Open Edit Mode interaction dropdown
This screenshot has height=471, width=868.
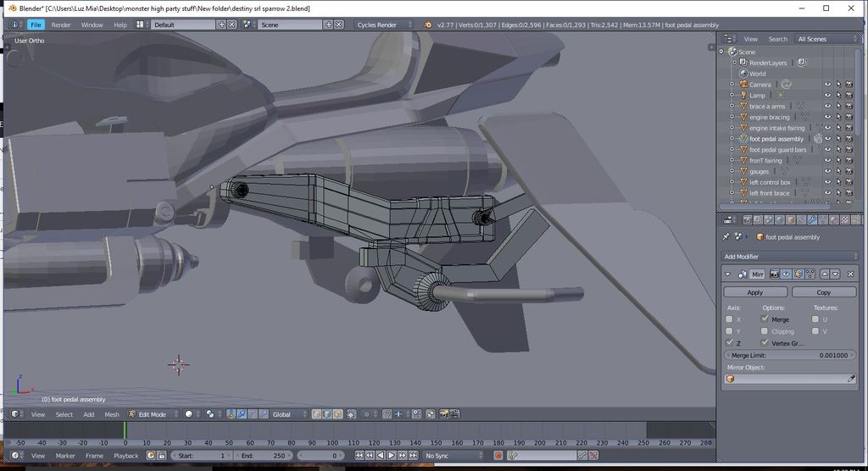(x=153, y=414)
